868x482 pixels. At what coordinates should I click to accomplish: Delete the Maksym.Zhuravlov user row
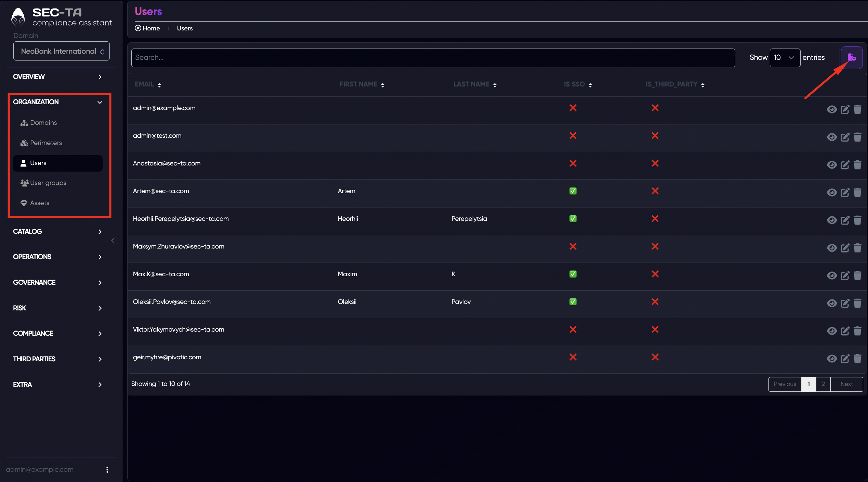pyautogui.click(x=857, y=248)
